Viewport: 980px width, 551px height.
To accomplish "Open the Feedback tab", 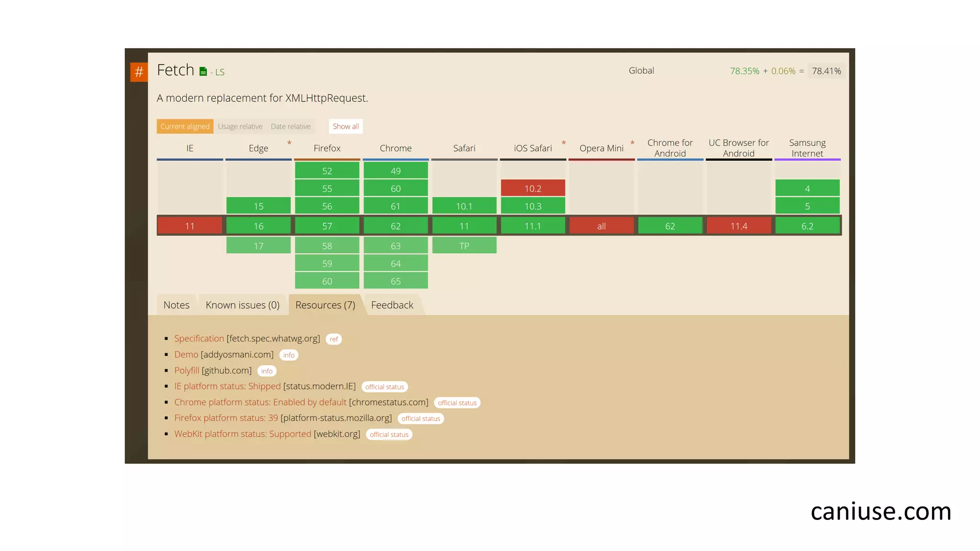I will pyautogui.click(x=392, y=305).
